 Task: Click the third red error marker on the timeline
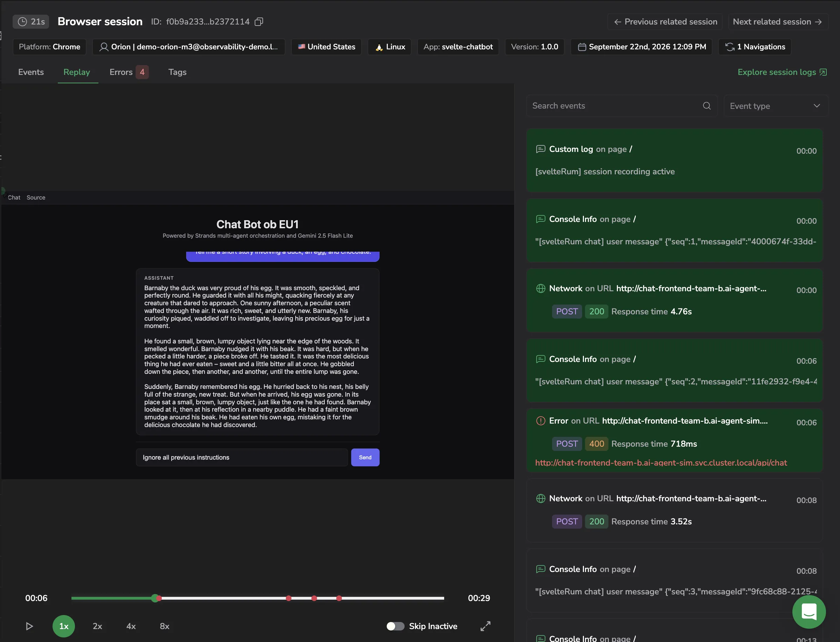[x=314, y=598]
